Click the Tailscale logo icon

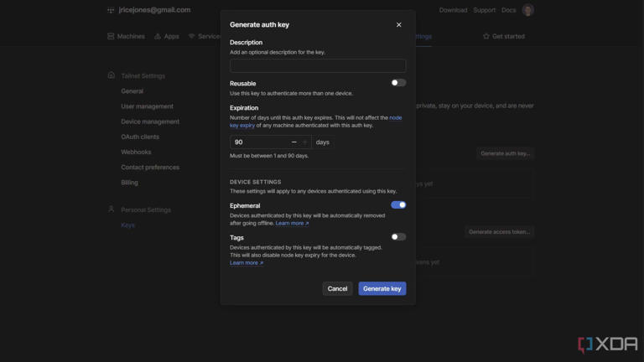click(111, 10)
